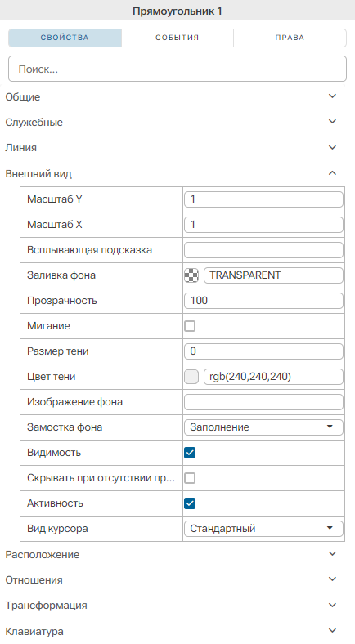Click the transparent checkerboard fill swatch
Image resolution: width=355 pixels, height=644 pixels.
tap(191, 275)
